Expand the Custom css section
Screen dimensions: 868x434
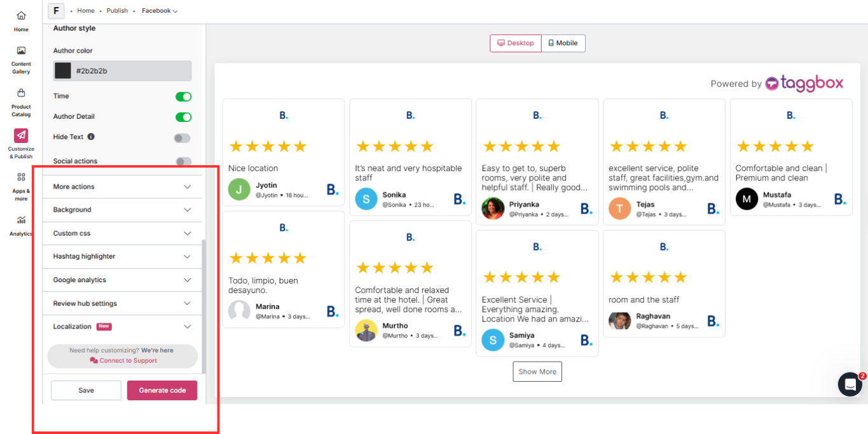tap(122, 233)
